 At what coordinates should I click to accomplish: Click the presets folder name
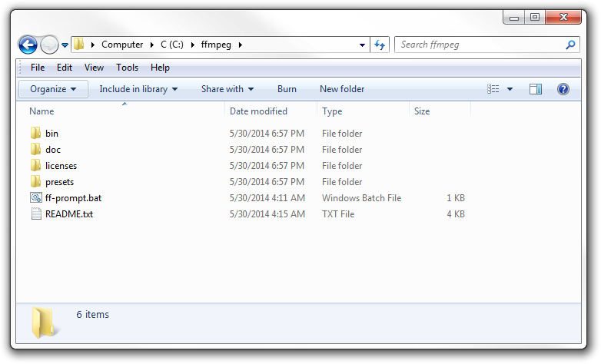pos(59,182)
